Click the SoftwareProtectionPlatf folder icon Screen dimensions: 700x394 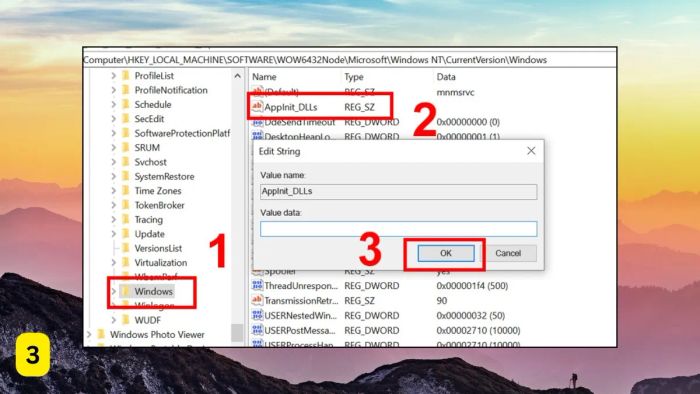coord(126,133)
